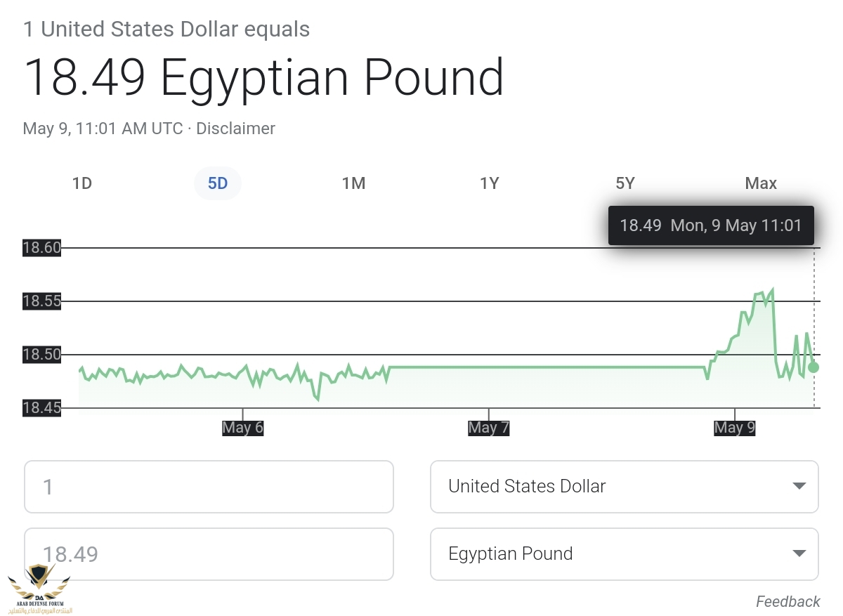Click the green data point on chart

click(813, 367)
